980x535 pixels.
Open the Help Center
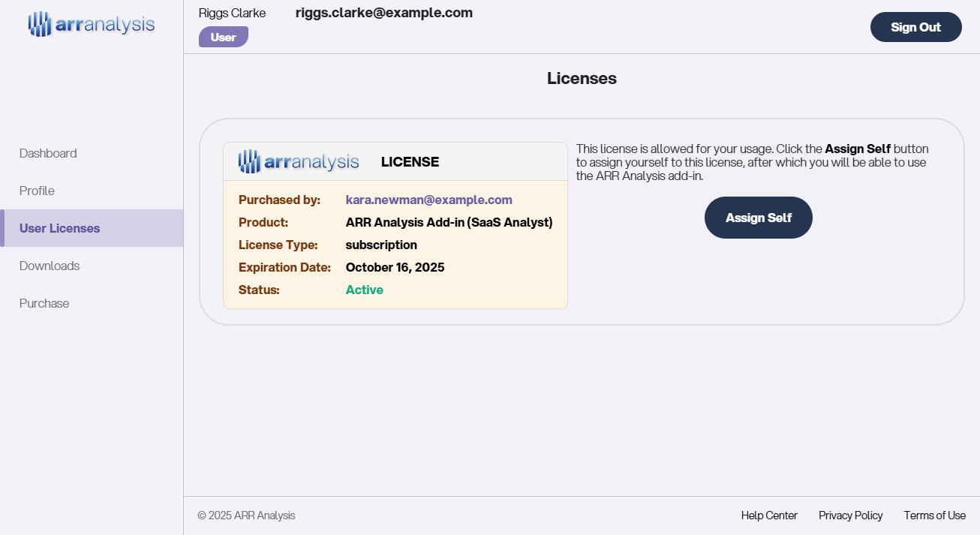[769, 515]
